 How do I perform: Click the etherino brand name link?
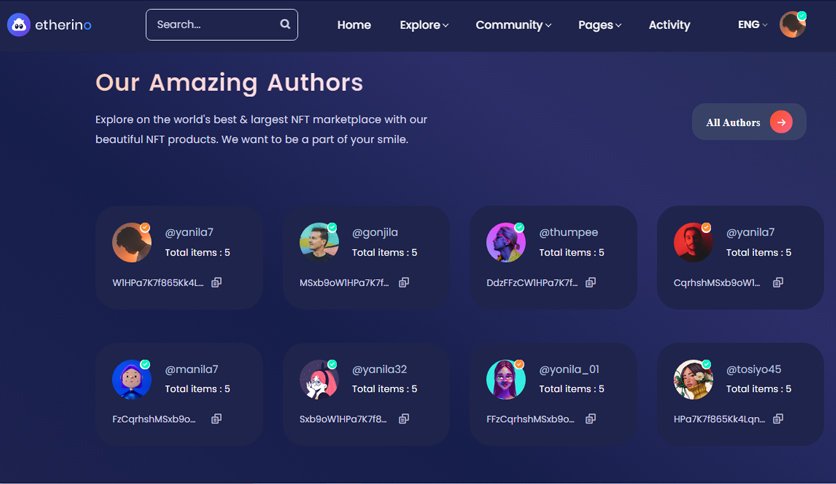coord(63,25)
